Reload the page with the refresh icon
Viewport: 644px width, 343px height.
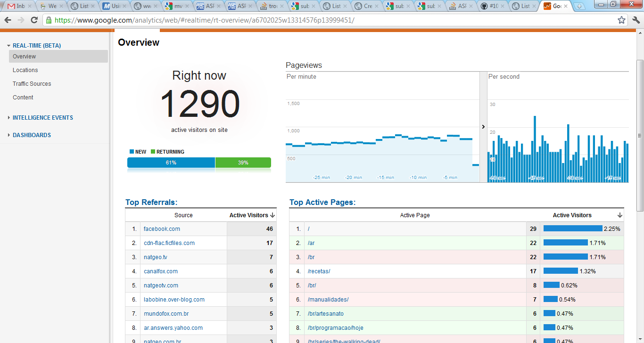pyautogui.click(x=34, y=20)
